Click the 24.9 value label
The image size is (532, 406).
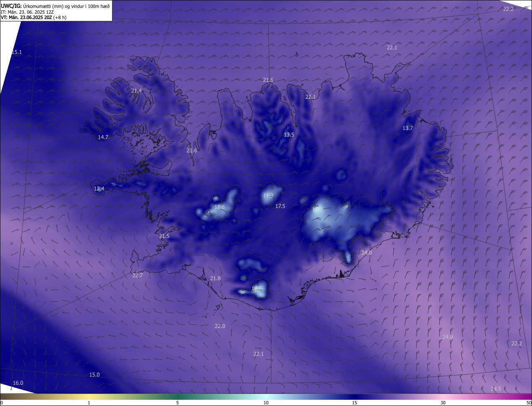coord(448,337)
